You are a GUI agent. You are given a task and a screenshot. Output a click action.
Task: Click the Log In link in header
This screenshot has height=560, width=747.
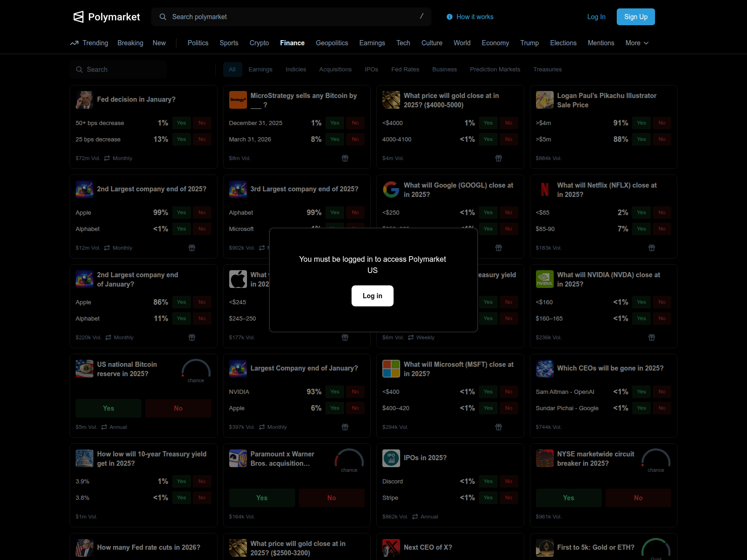(x=596, y=17)
